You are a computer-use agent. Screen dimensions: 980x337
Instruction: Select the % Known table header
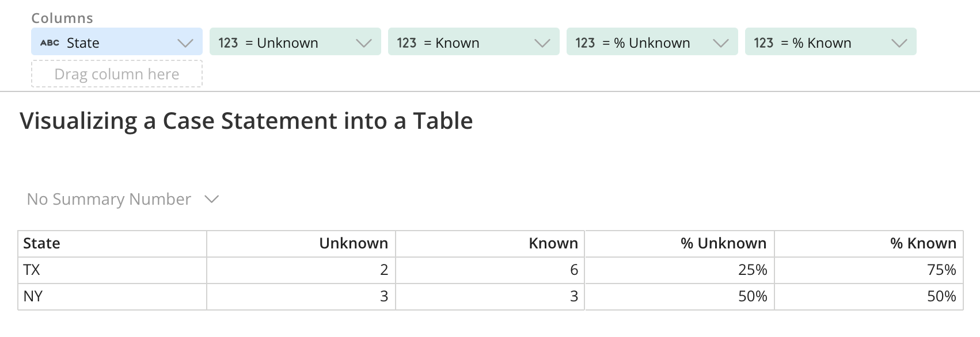click(922, 243)
